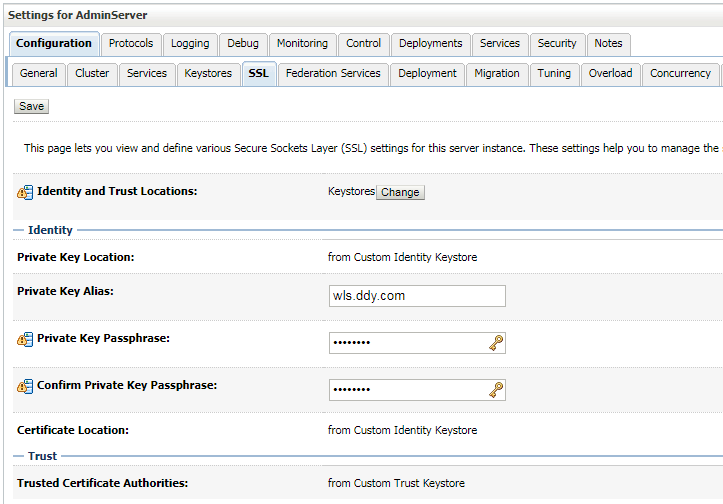Open the Notes tab

point(608,44)
